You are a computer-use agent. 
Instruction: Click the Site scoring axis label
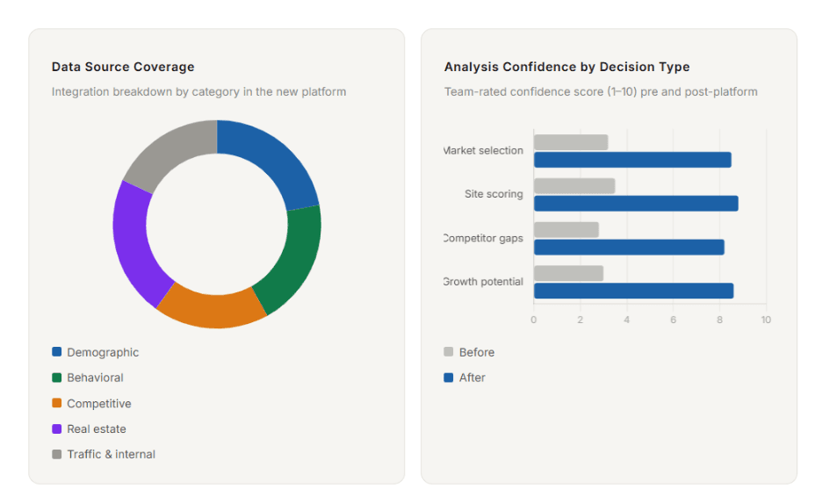tap(494, 194)
